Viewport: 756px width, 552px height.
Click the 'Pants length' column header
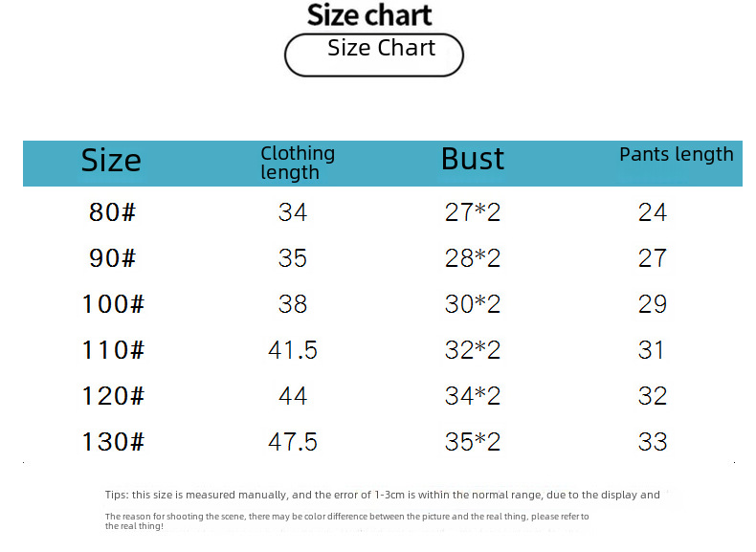(x=676, y=155)
